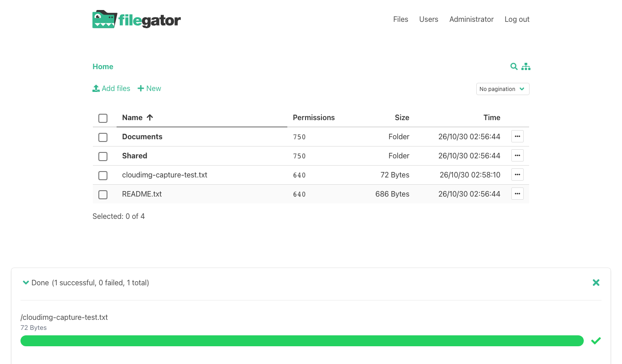Click the Time column header
This screenshot has width=622, height=364.
coord(492,117)
